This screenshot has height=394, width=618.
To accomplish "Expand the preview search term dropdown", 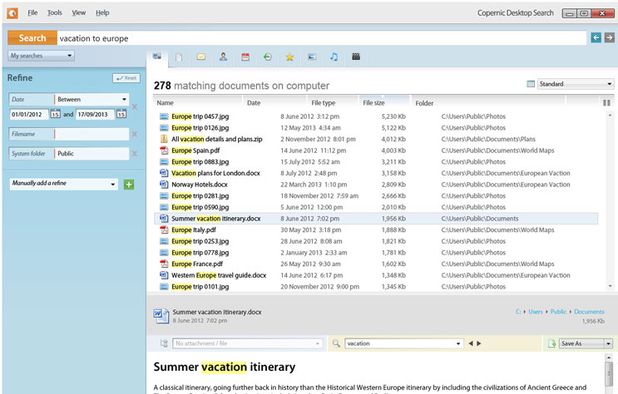I will pyautogui.click(x=458, y=344).
